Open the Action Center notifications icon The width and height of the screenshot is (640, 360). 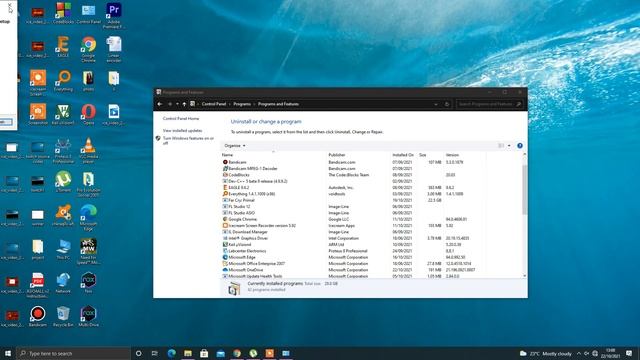(x=629, y=353)
